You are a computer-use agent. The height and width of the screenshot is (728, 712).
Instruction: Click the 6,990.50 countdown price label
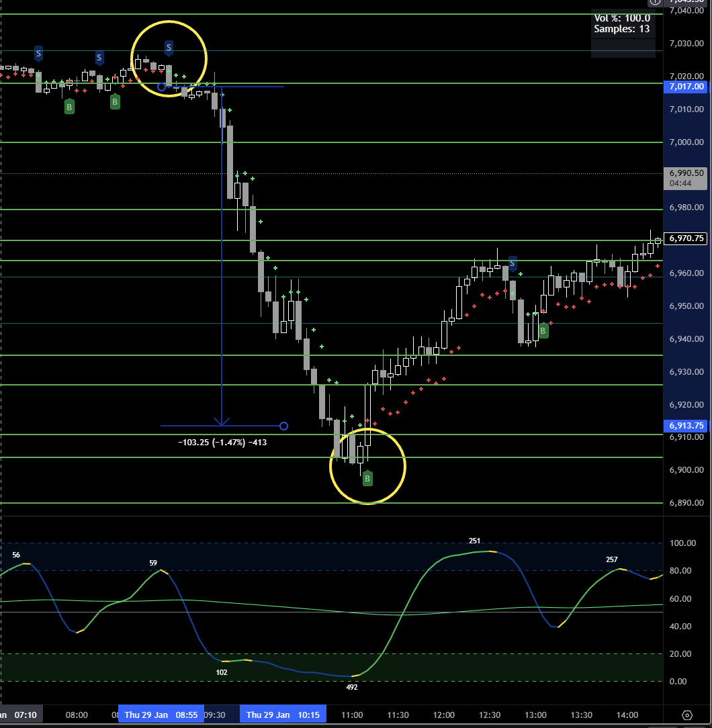(x=686, y=178)
